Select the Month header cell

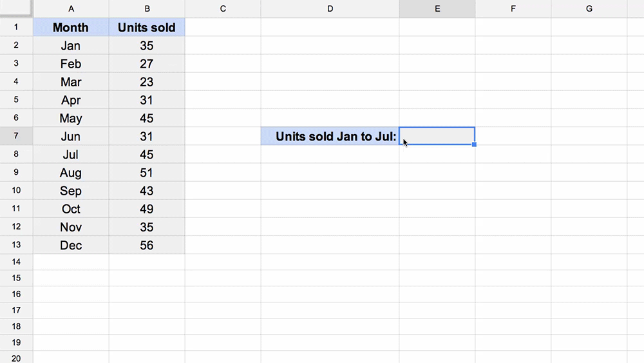point(71,27)
